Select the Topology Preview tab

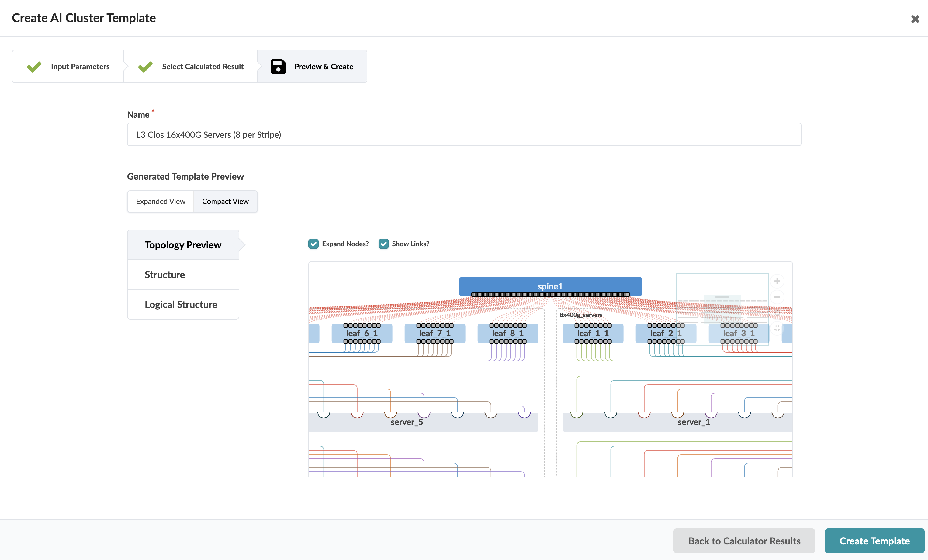pos(183,245)
